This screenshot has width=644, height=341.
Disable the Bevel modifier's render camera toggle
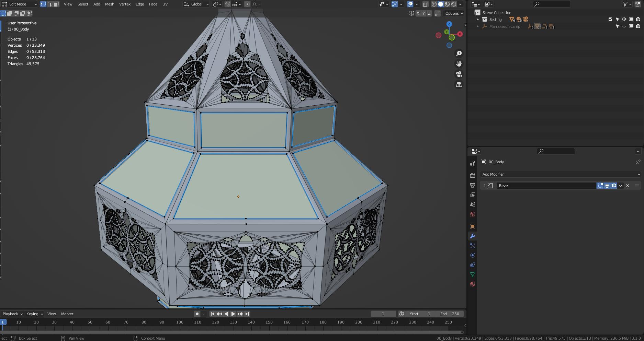click(614, 185)
